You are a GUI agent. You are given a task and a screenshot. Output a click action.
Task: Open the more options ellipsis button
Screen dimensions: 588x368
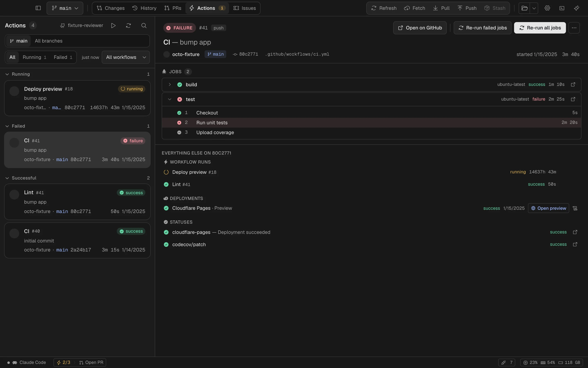point(574,28)
